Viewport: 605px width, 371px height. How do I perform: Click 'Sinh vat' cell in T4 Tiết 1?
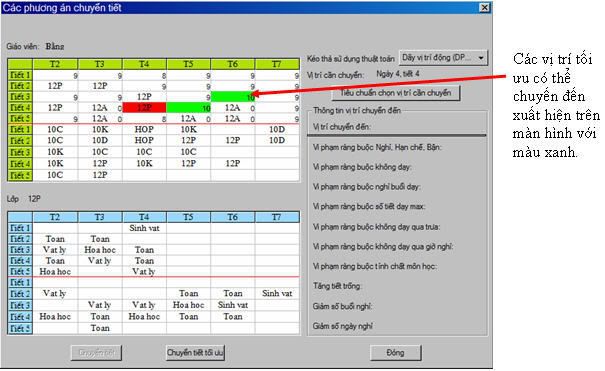(144, 228)
